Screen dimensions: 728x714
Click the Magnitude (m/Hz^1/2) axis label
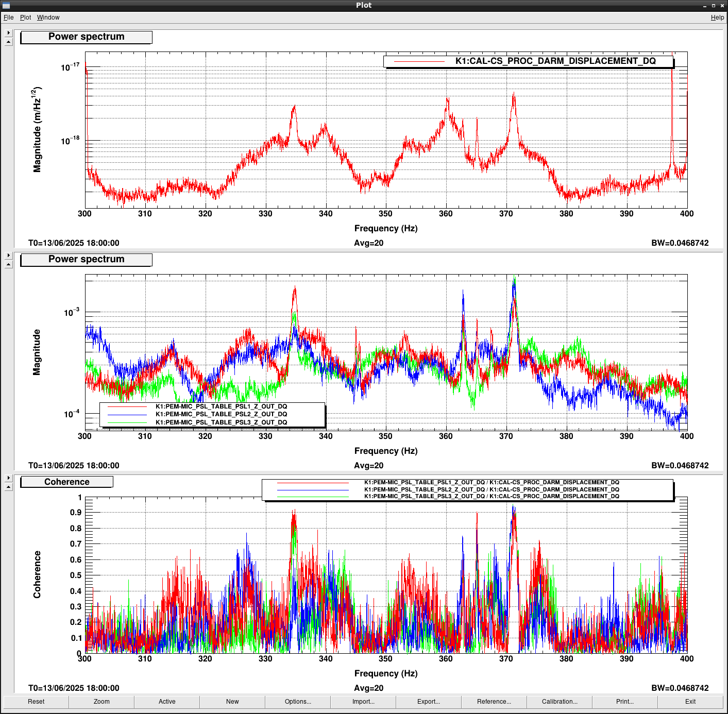[37, 129]
